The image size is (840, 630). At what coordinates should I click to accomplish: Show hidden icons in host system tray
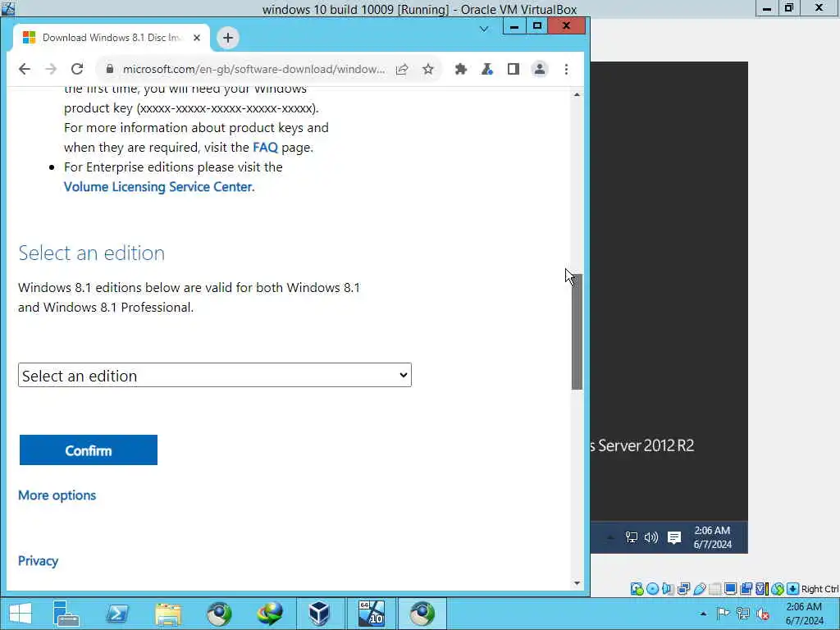coord(703,614)
